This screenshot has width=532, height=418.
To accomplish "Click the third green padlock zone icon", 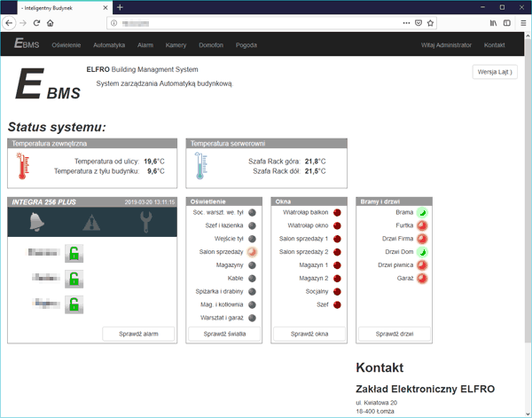I will point(76,305).
